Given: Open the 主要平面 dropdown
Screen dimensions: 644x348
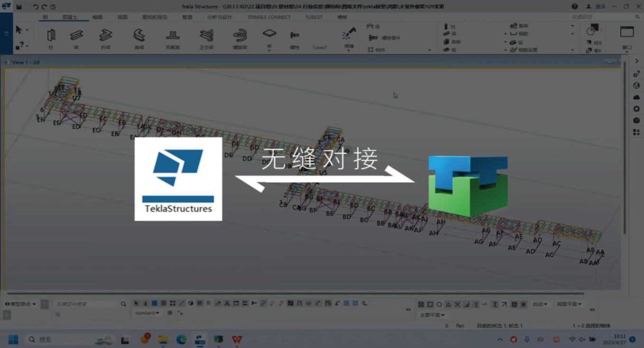Looking at the screenshot, I should 432,315.
